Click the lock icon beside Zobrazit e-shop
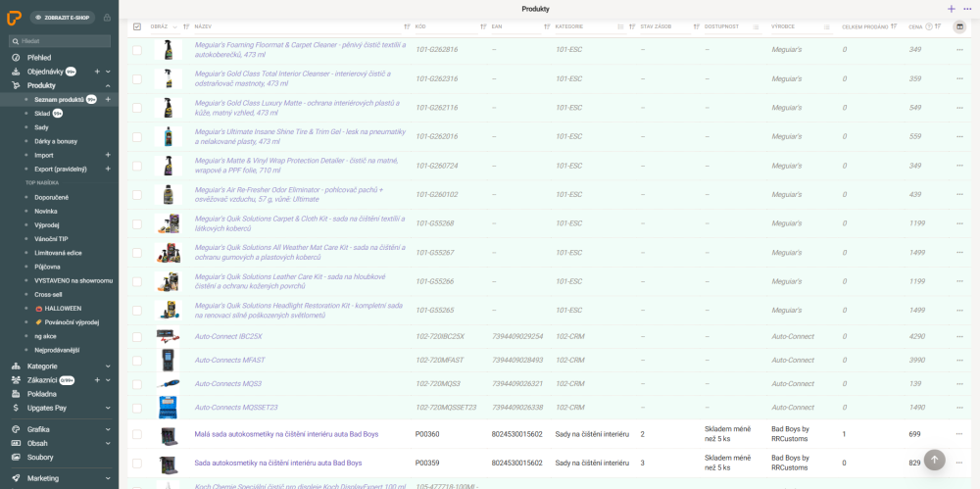Viewport: 980px width, 489px height. click(x=107, y=18)
